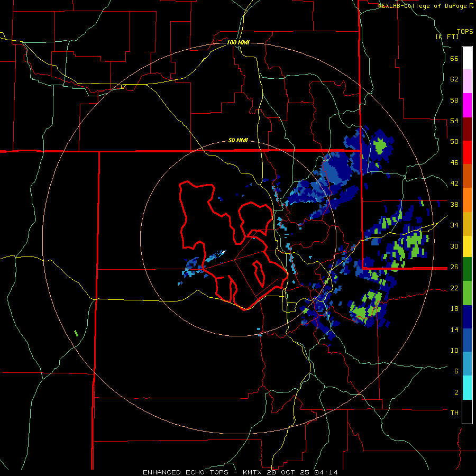The width and height of the screenshot is (476, 476).
Task: Click the [K FT] units label
Action: point(447,37)
